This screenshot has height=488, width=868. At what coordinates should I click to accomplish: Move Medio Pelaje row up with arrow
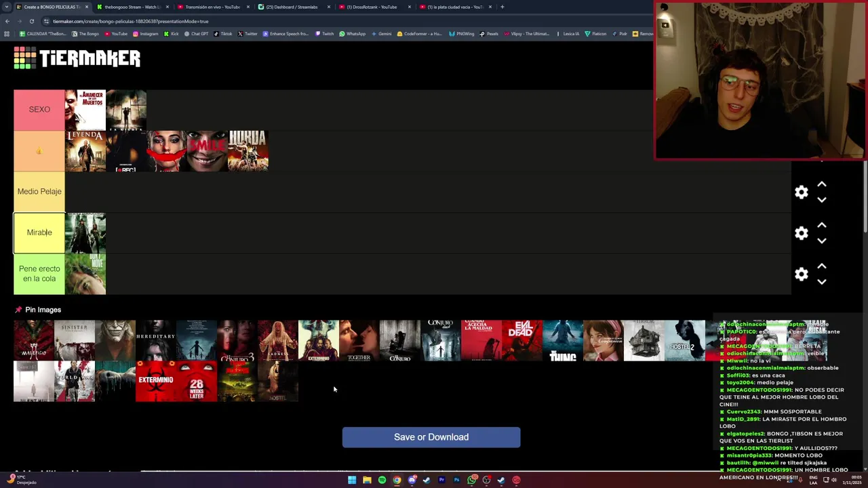click(822, 184)
